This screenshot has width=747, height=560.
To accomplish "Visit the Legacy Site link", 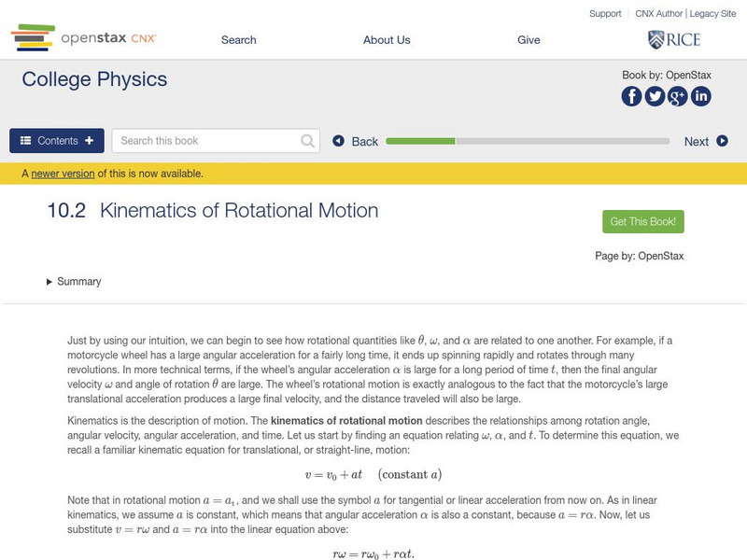I will point(714,14).
